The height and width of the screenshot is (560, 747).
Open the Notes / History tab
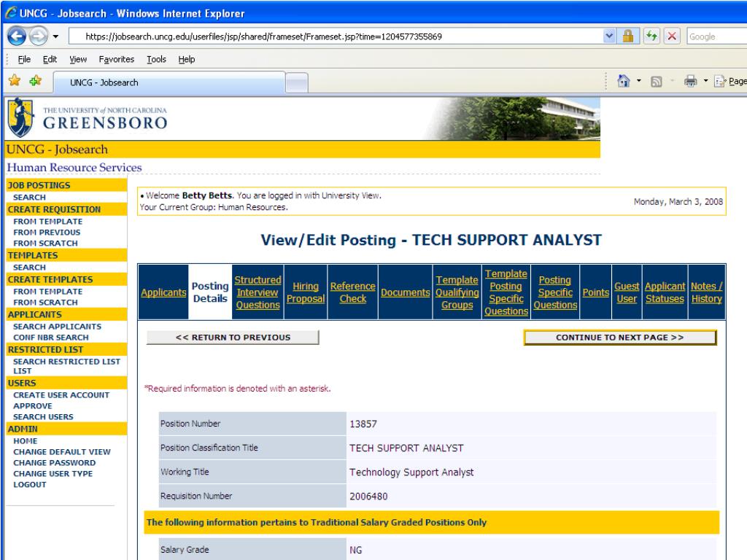(x=706, y=292)
